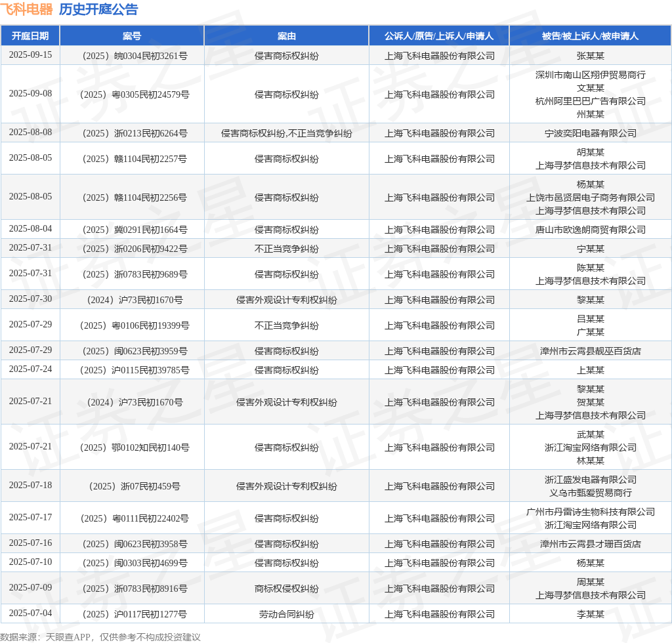Click defendant 周某某
The width and height of the screenshot is (672, 643).
tap(590, 582)
